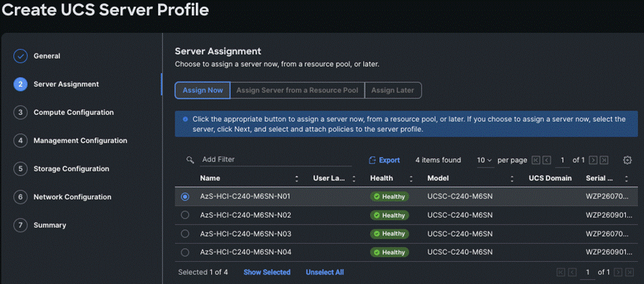The width and height of the screenshot is (644, 284).
Task: Click serial WZP26070... in N03 row
Action: click(607, 234)
